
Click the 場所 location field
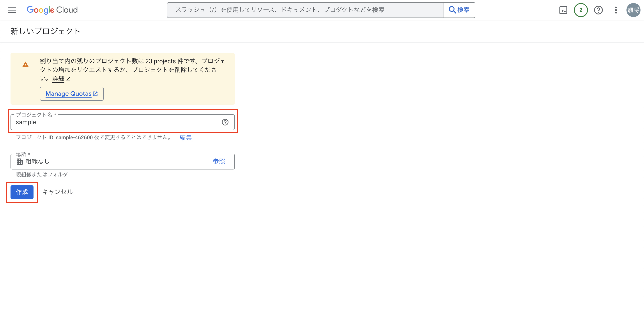123,161
